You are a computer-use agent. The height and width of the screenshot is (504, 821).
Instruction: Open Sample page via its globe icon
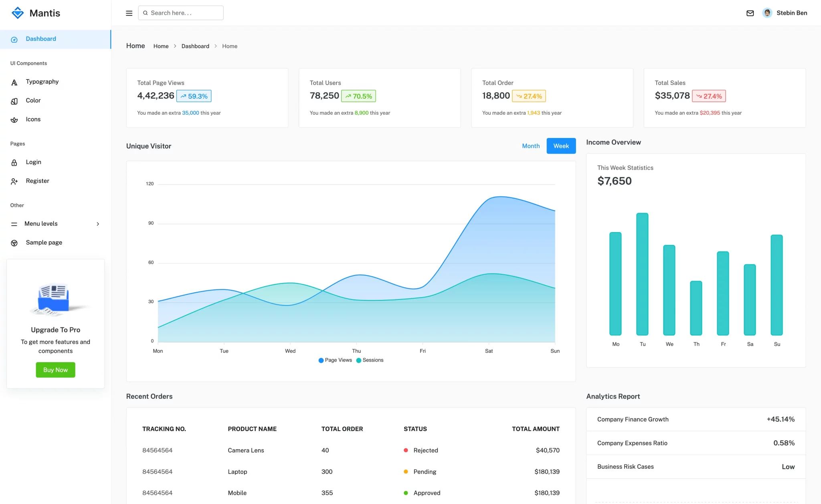click(14, 242)
